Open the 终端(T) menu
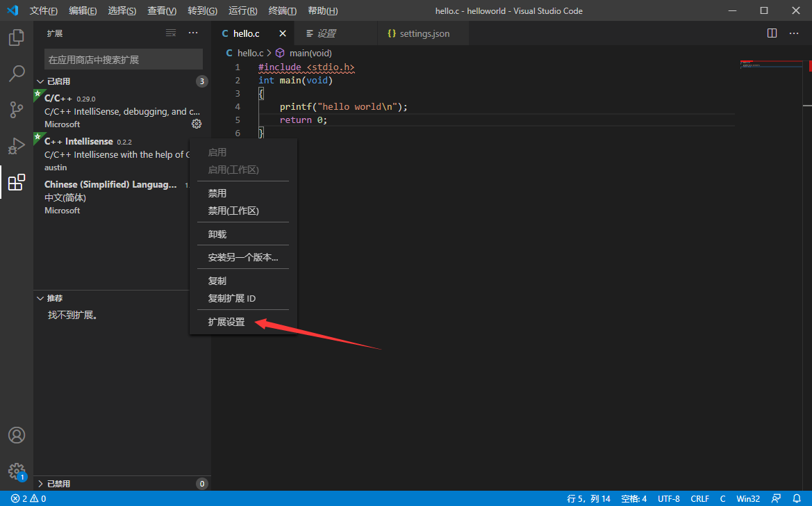 point(283,11)
